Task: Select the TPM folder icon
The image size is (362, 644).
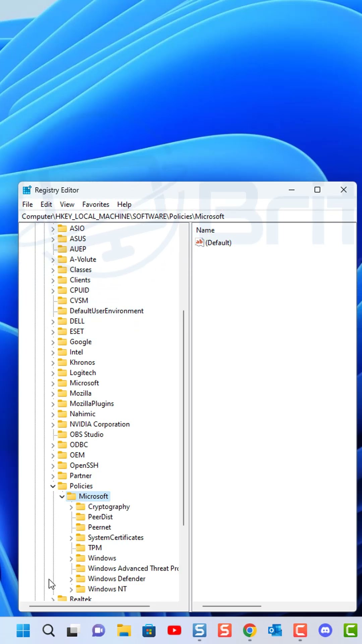Action: click(80, 548)
